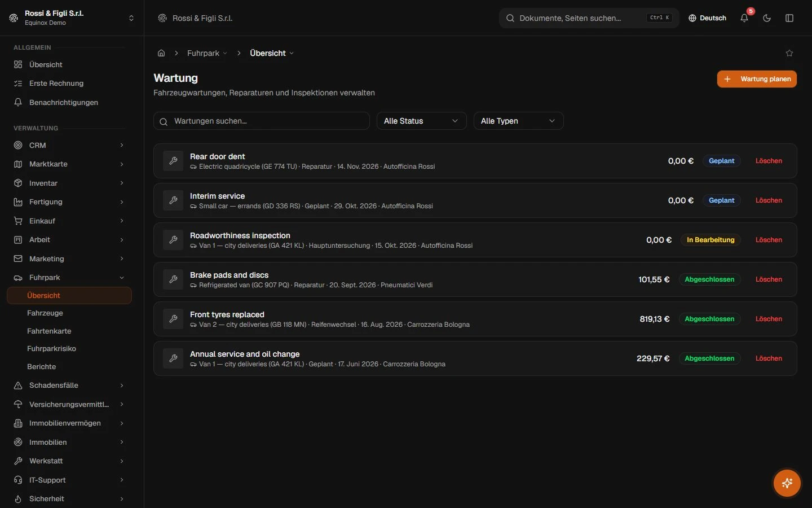Open the Alle Status filter dropdown
The height and width of the screenshot is (508, 812).
421,121
